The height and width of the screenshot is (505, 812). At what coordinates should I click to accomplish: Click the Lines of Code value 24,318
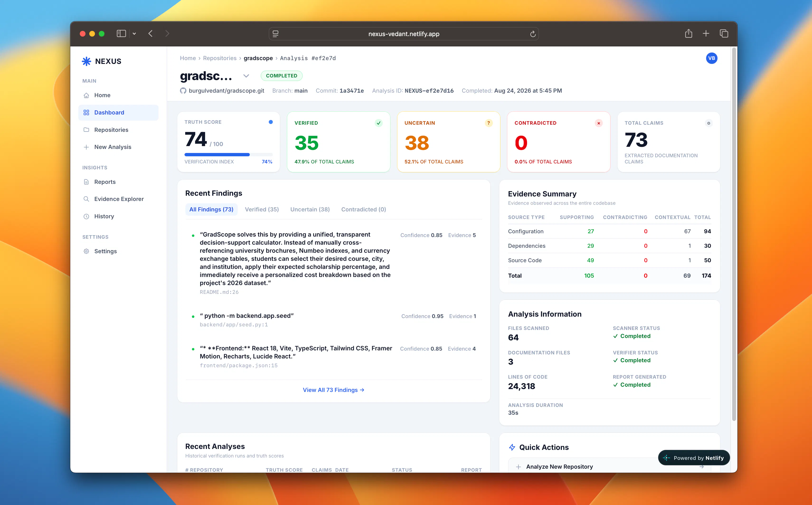point(521,386)
